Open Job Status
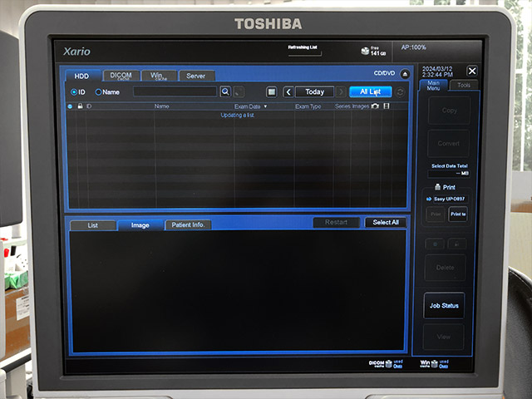The height and width of the screenshot is (399, 532). 444,305
